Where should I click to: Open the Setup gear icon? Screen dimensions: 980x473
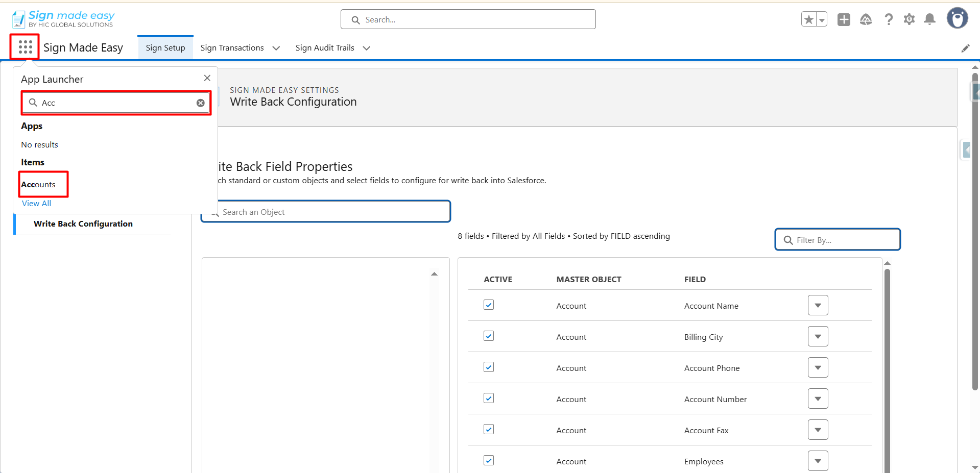(909, 19)
